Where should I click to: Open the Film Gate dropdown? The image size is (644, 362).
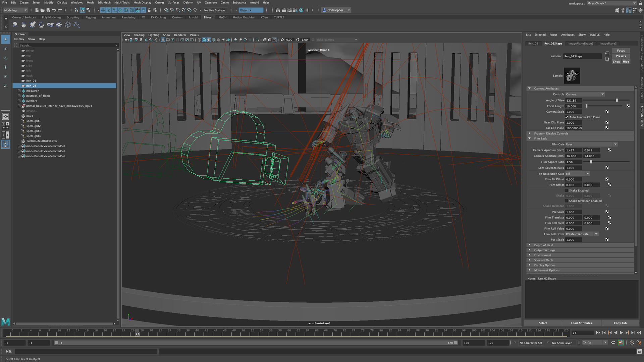click(591, 144)
